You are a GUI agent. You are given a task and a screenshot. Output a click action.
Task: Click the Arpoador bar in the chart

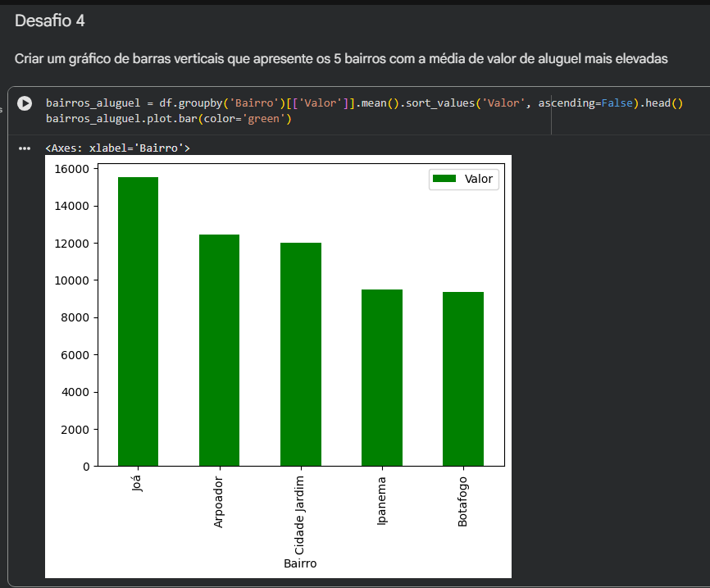219,350
